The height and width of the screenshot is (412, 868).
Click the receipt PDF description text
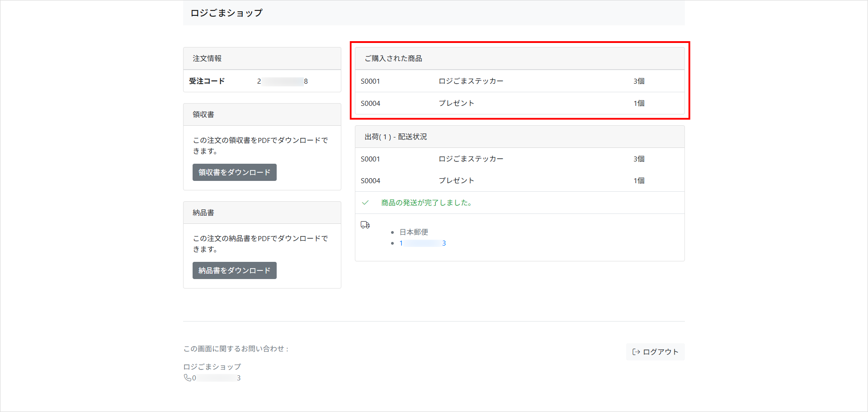260,146
